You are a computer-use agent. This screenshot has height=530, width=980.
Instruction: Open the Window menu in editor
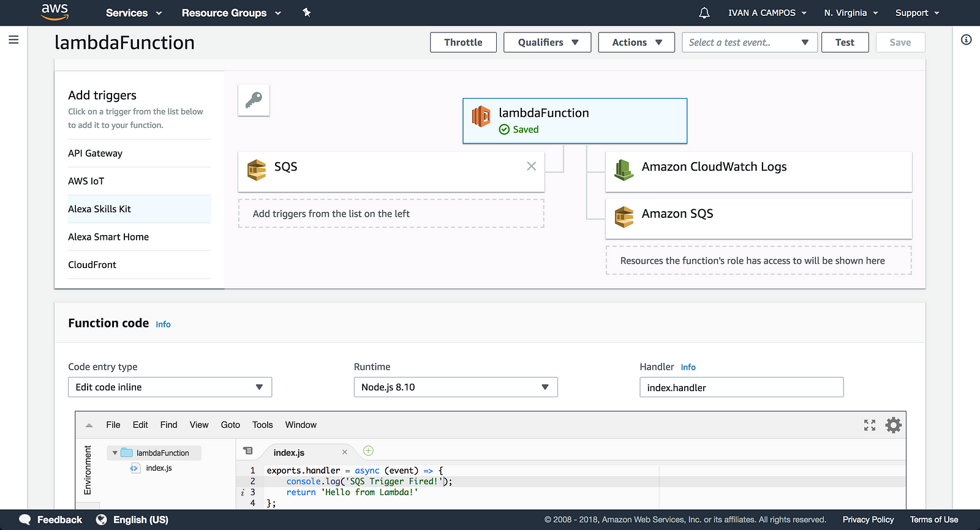tap(301, 425)
